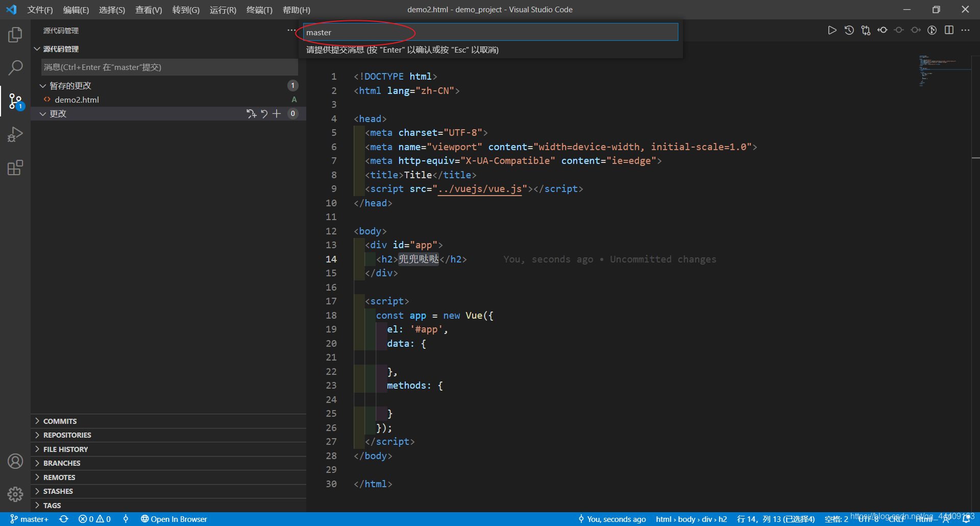This screenshot has height=526, width=980.
Task: Open the Run and Debug view
Action: tap(15, 134)
